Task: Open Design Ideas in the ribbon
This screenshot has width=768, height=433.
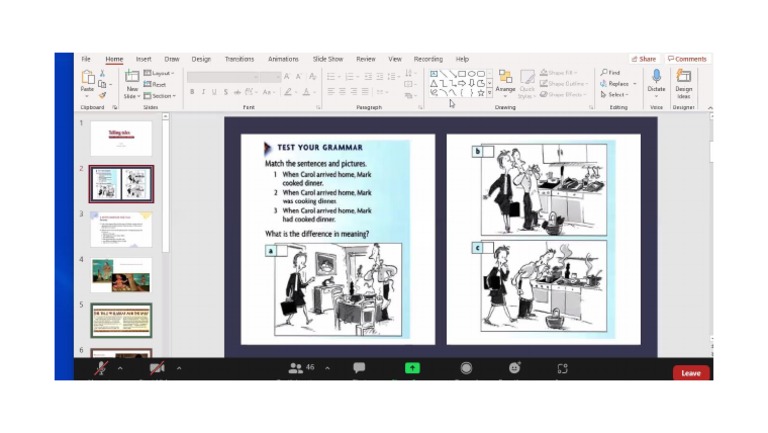Action: [x=684, y=80]
